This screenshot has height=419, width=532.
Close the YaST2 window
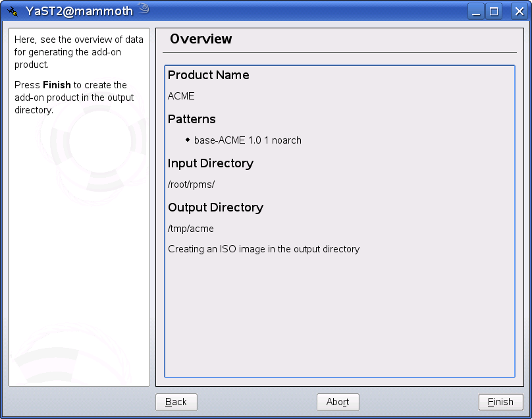click(x=516, y=11)
